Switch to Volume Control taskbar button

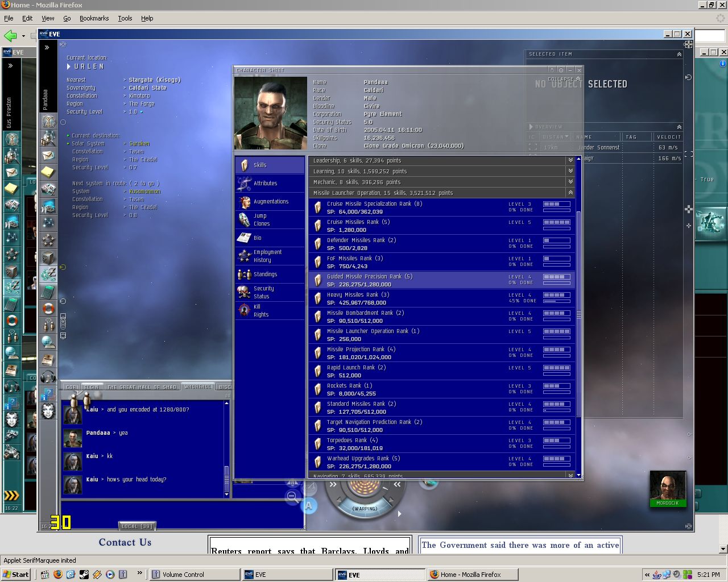[193, 574]
